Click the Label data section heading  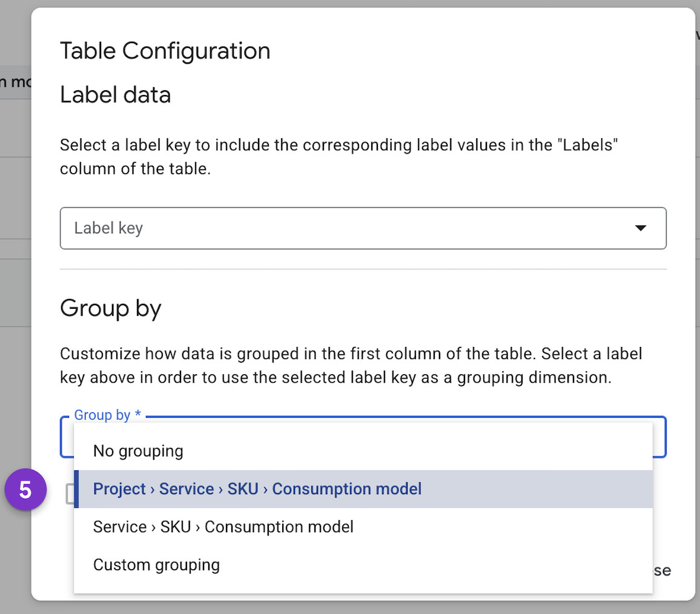point(115,94)
